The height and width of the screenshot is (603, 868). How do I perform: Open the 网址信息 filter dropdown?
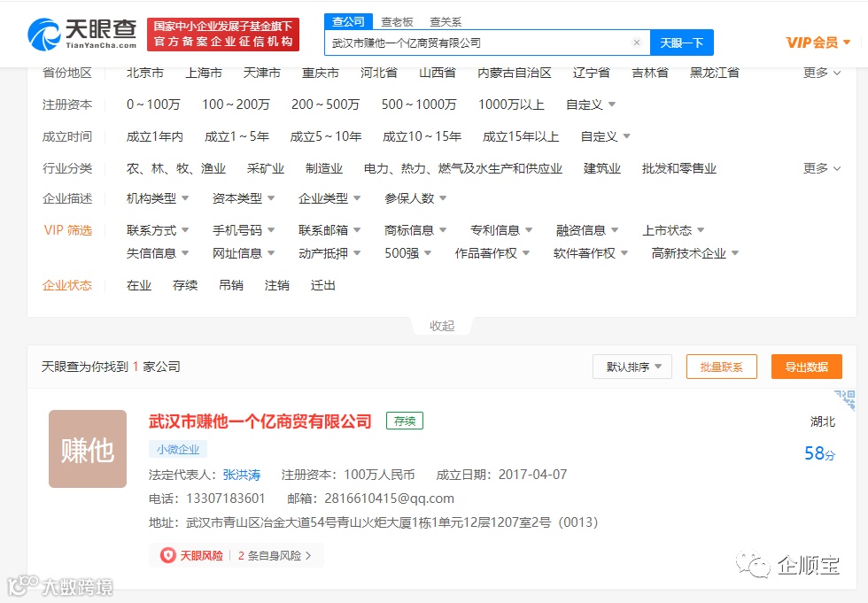pos(244,253)
